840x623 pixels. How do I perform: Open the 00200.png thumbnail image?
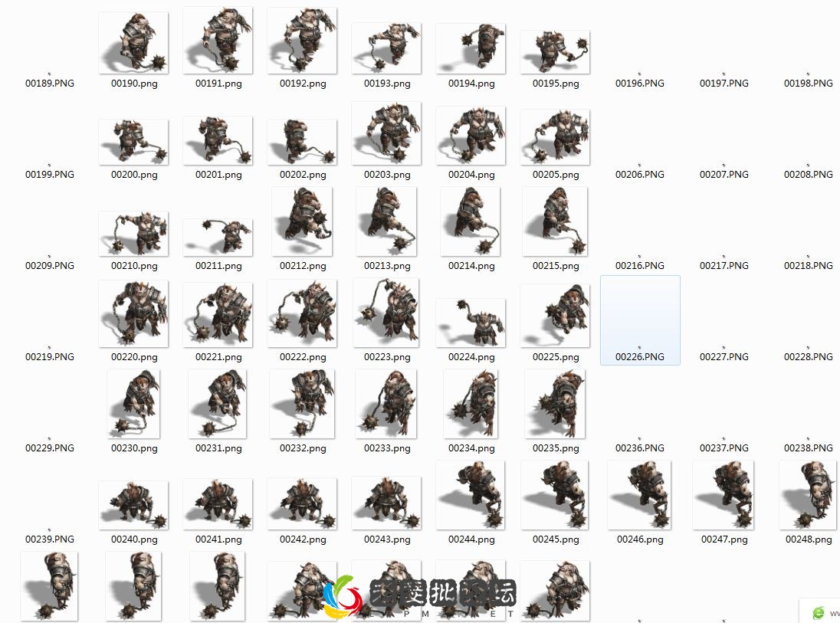click(x=133, y=139)
